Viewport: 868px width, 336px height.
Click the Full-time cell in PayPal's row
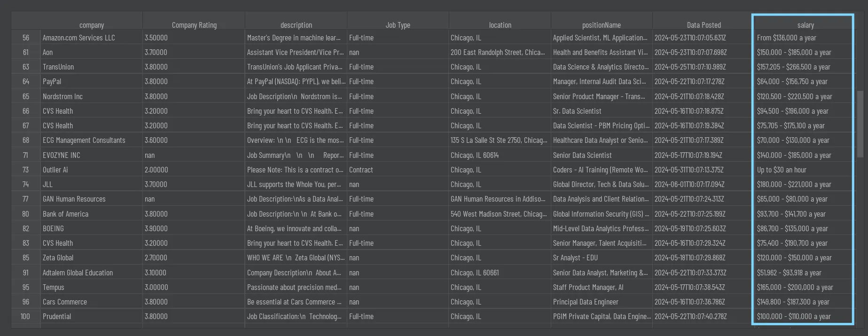point(398,81)
